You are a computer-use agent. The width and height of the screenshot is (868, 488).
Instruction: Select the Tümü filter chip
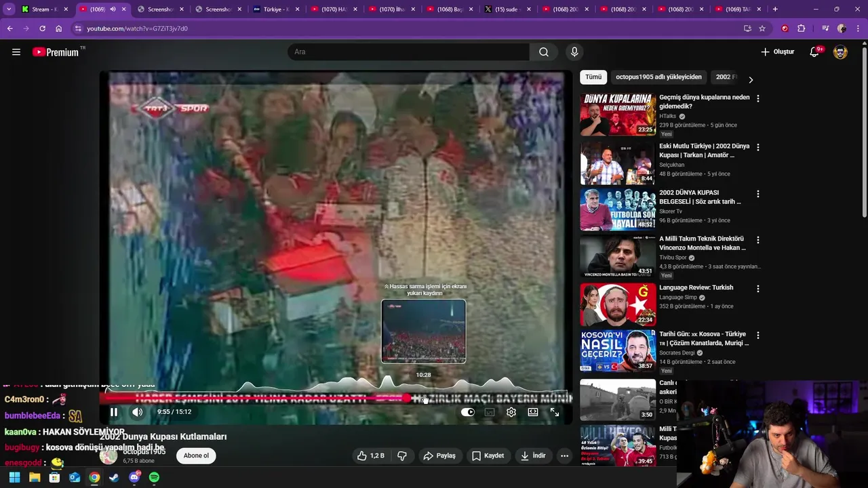click(593, 77)
